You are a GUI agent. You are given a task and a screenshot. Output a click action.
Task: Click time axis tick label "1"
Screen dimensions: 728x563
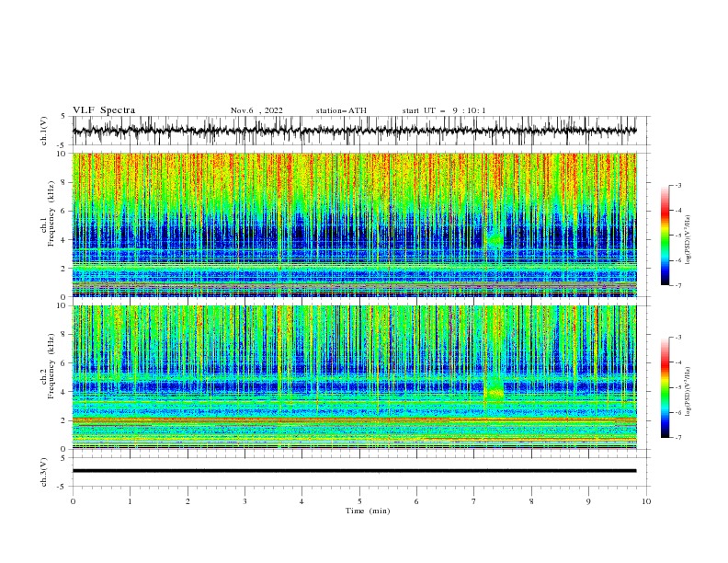tap(131, 501)
